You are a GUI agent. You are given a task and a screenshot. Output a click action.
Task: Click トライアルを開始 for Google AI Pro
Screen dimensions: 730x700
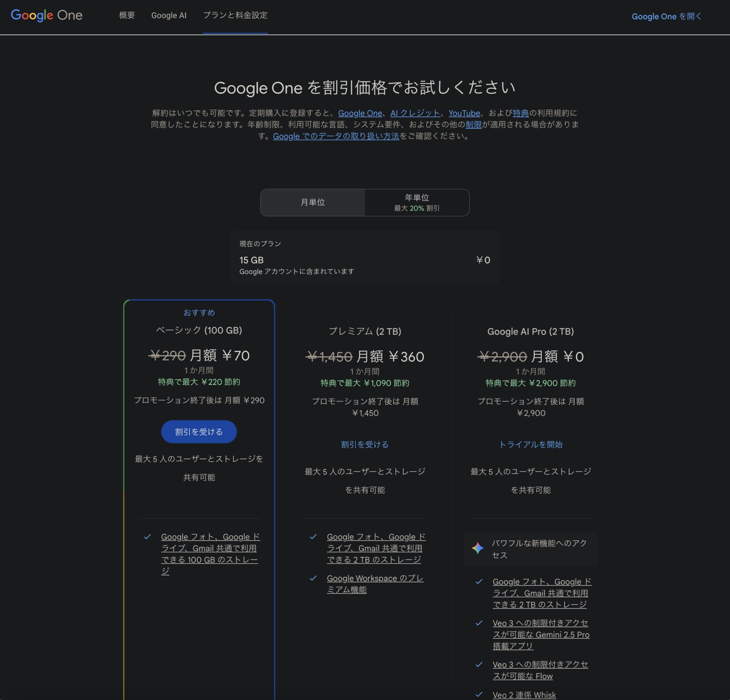(530, 444)
